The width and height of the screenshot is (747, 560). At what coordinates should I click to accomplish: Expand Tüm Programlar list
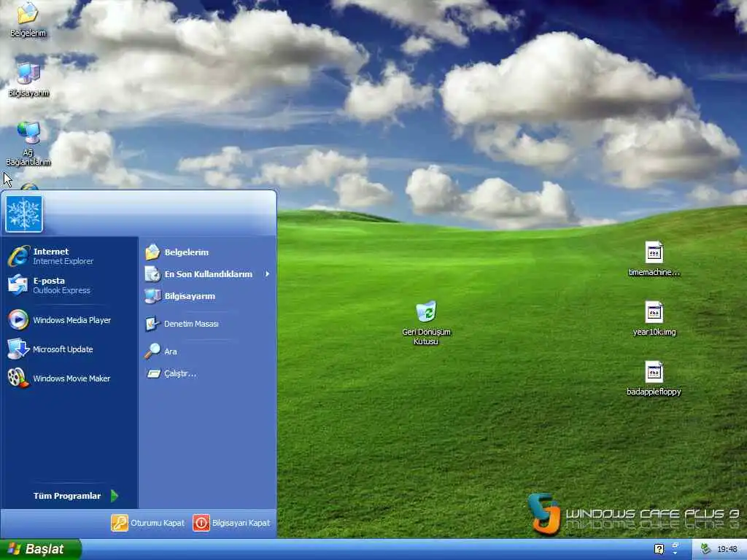point(75,496)
